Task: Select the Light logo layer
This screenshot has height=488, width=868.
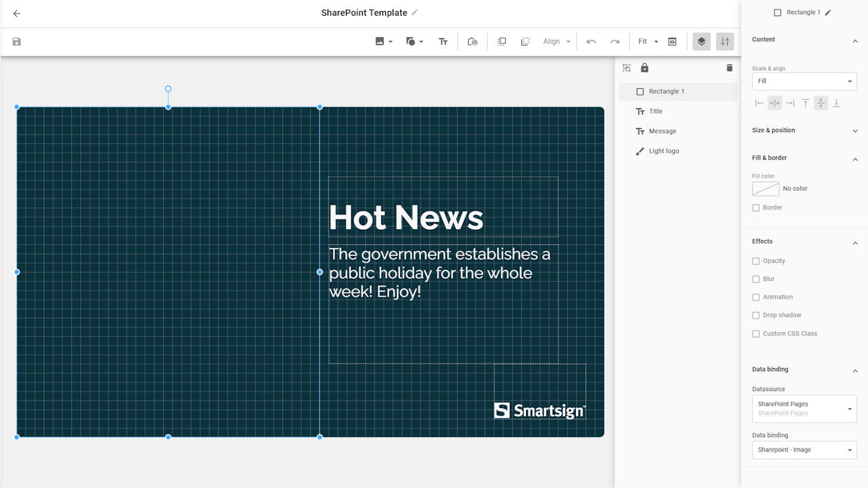Action: click(663, 151)
